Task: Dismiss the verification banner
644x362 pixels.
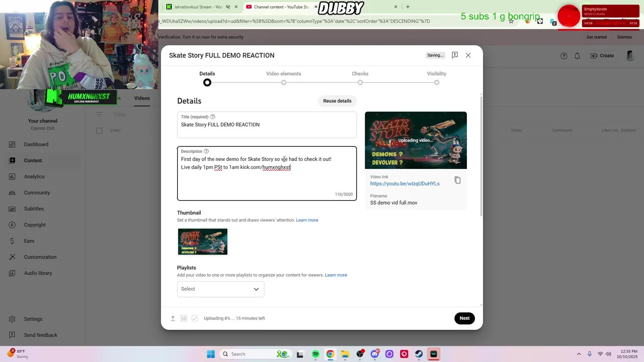Action: [624, 37]
